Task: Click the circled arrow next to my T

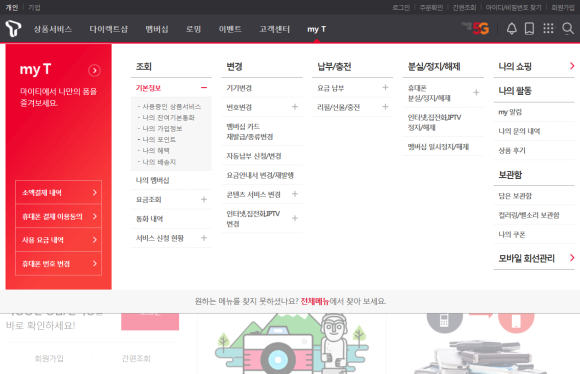Action: coord(94,70)
